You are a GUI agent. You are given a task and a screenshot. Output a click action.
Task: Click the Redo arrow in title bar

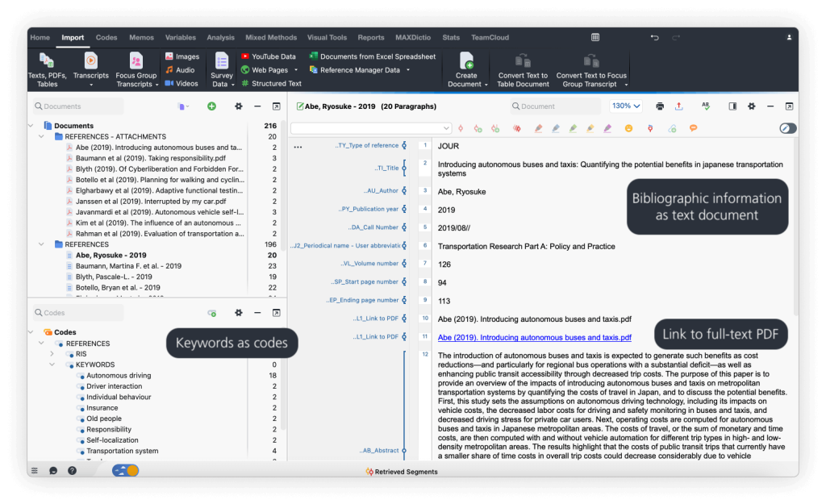click(x=676, y=37)
